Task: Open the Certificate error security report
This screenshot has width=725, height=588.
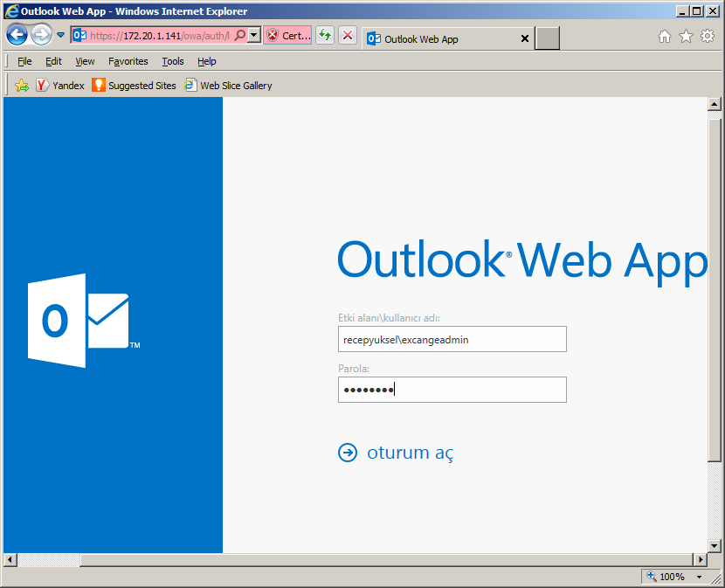Action: [x=287, y=36]
